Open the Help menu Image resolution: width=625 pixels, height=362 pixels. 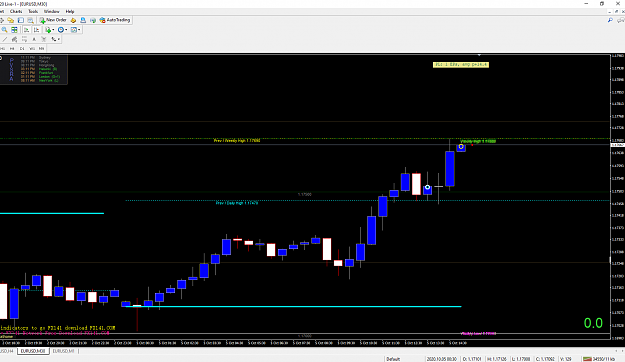tap(70, 12)
